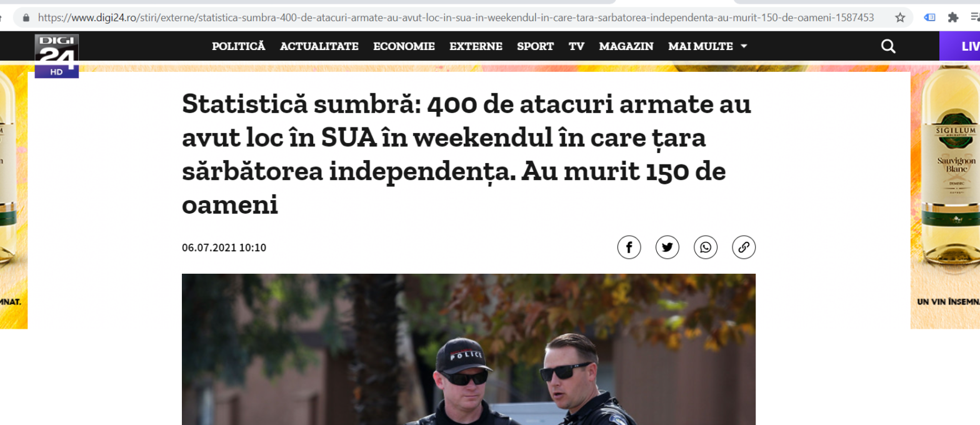This screenshot has height=425, width=980.
Task: Open site search magnifier icon
Action: (x=888, y=46)
